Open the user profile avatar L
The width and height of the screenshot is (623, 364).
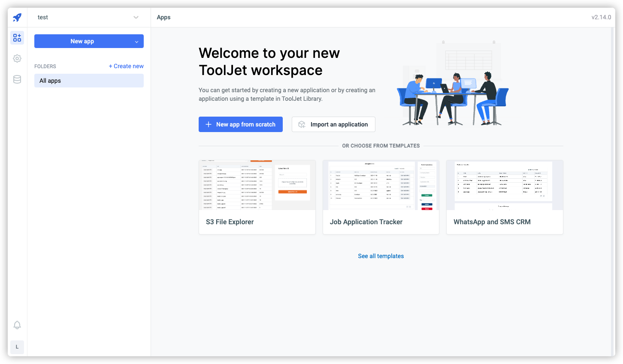tap(17, 347)
